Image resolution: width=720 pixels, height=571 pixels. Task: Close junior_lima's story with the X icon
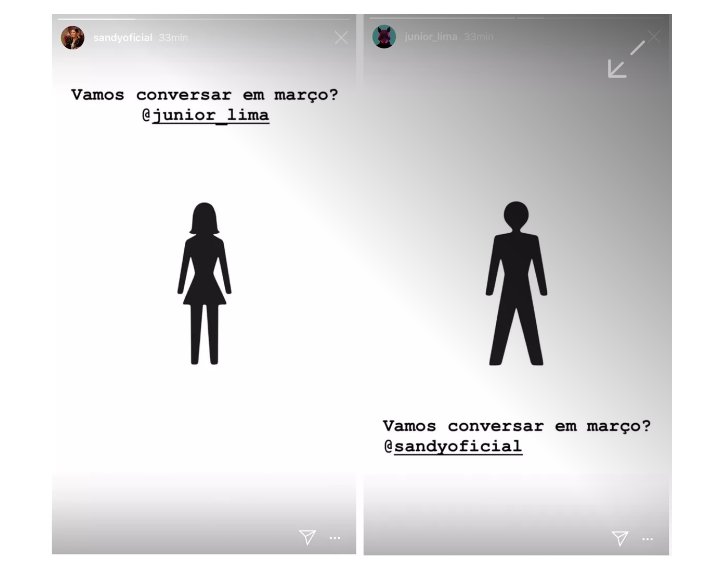(x=655, y=36)
